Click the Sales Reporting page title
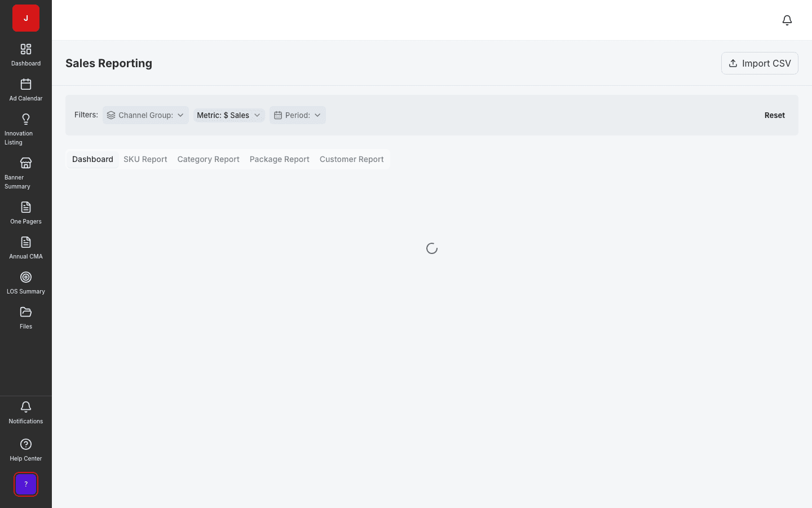The image size is (812, 508). [x=109, y=63]
